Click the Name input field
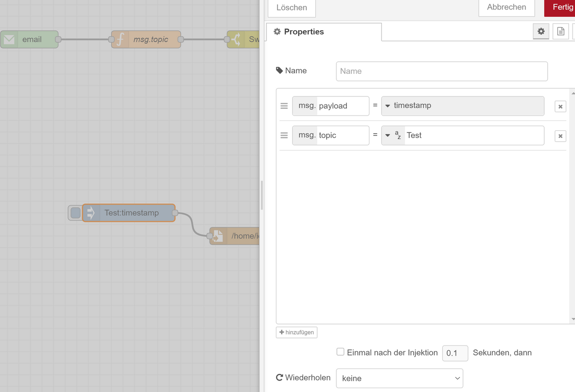Screen dimensions: 575x392 441,71
